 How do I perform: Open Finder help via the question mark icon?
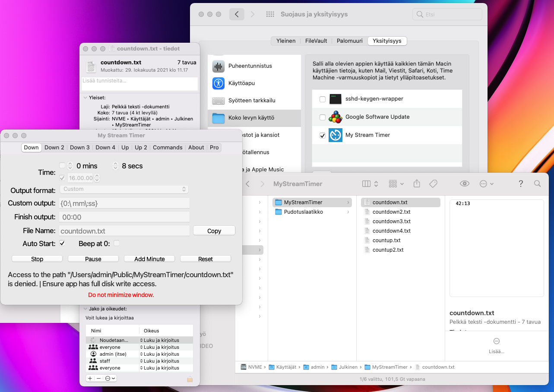point(520,183)
